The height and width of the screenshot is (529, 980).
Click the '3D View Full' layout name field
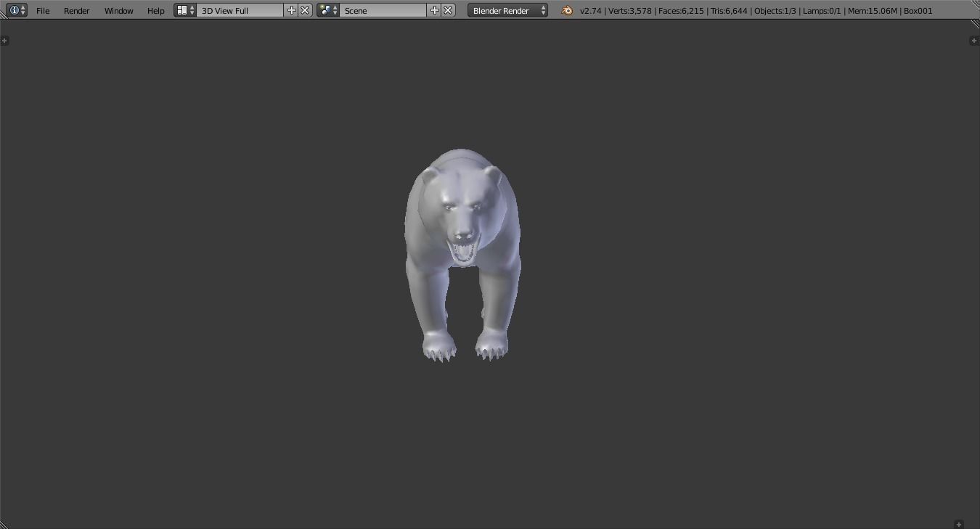pyautogui.click(x=240, y=10)
